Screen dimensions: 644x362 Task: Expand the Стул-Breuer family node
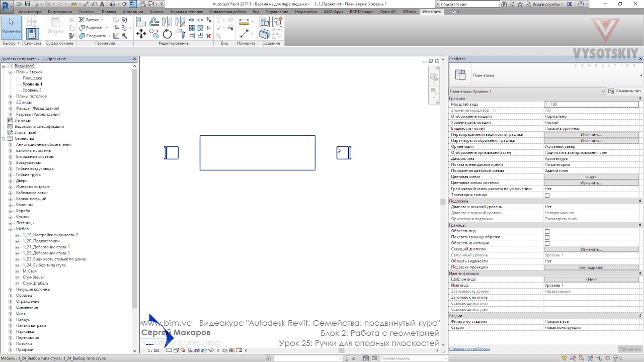(17, 278)
